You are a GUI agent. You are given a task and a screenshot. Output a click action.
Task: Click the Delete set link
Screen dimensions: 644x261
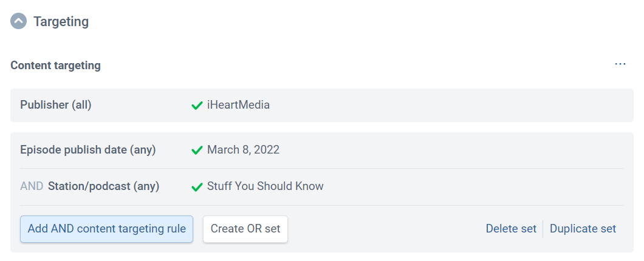pyautogui.click(x=511, y=229)
